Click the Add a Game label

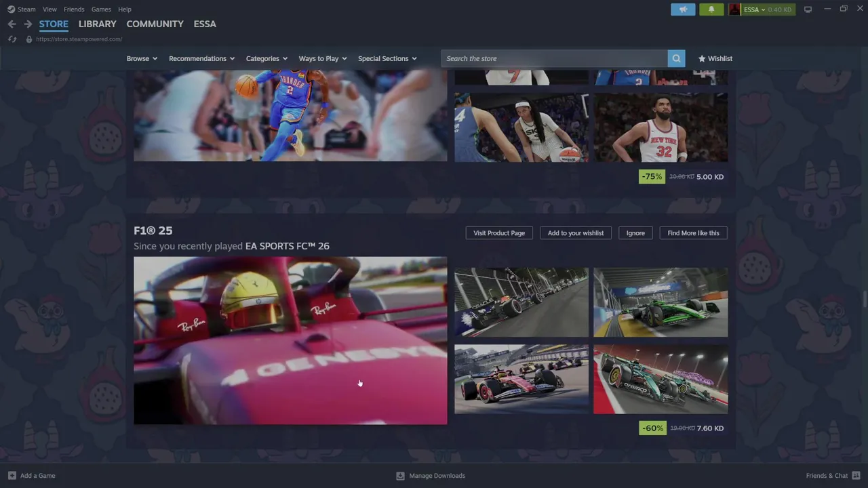pyautogui.click(x=38, y=476)
